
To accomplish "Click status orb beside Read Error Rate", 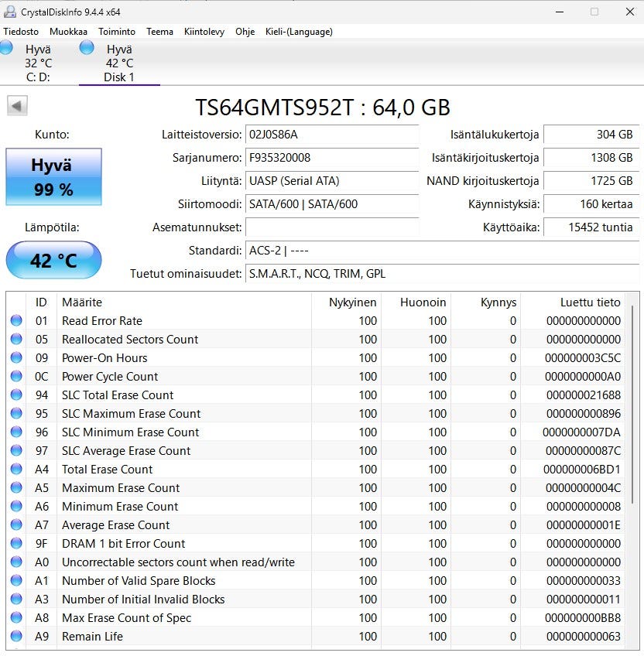I will coord(16,321).
